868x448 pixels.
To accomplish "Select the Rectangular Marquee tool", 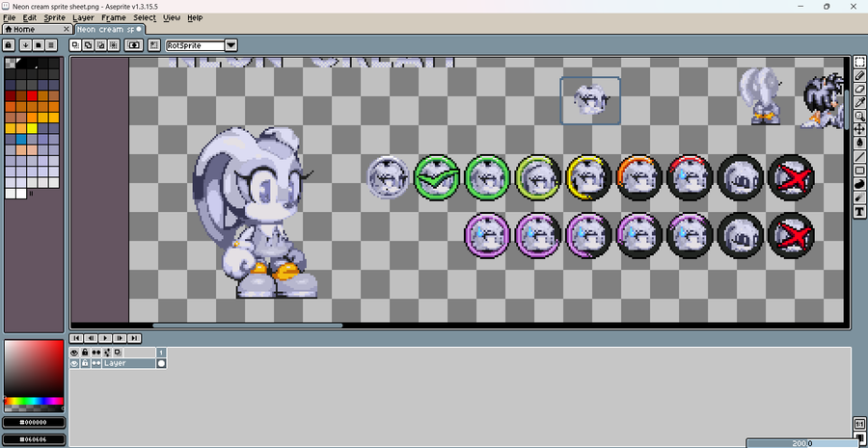I will click(x=859, y=62).
